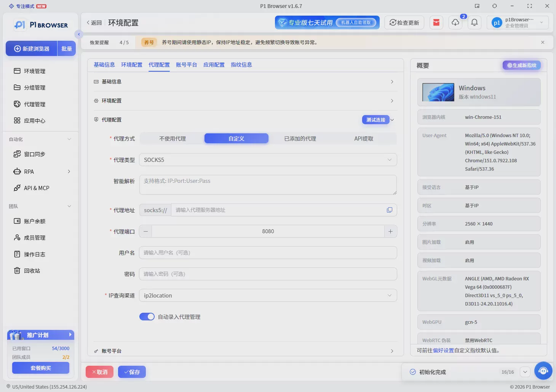Image resolution: width=556 pixels, height=392 pixels.
Task: Click the cloud download icon
Action: pos(455,22)
